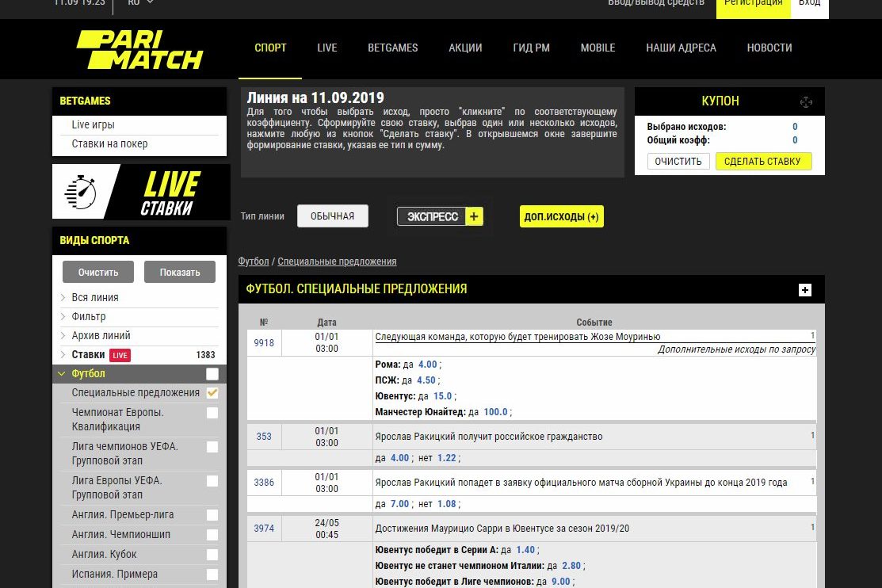Click the plus icon in the football section header
882x588 pixels.
click(x=805, y=290)
